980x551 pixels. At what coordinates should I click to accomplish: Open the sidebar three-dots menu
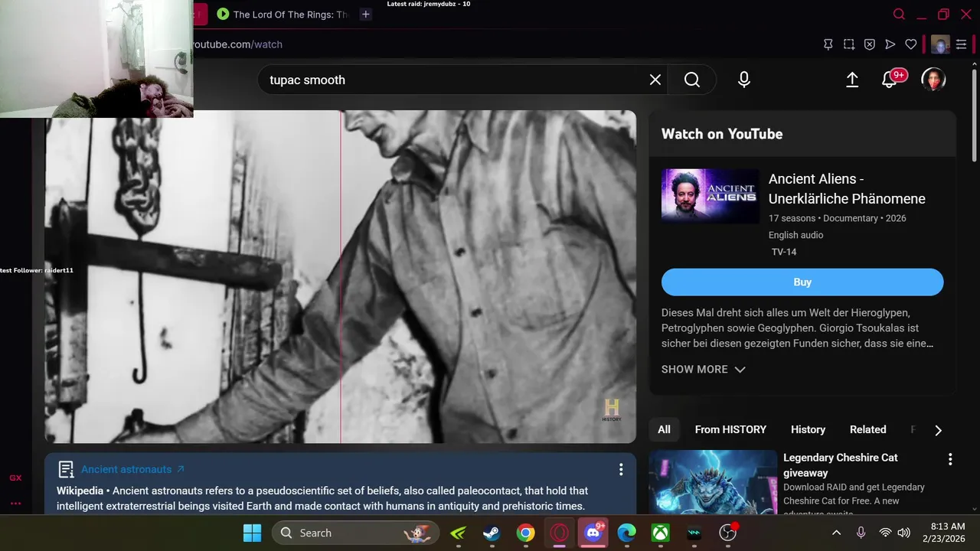tap(15, 504)
